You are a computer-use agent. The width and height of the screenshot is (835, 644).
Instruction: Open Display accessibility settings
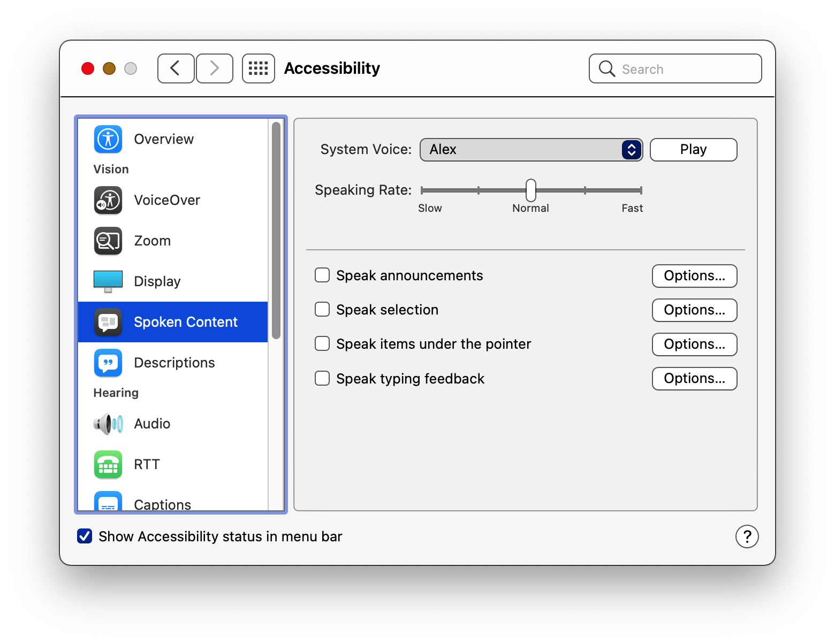108,281
